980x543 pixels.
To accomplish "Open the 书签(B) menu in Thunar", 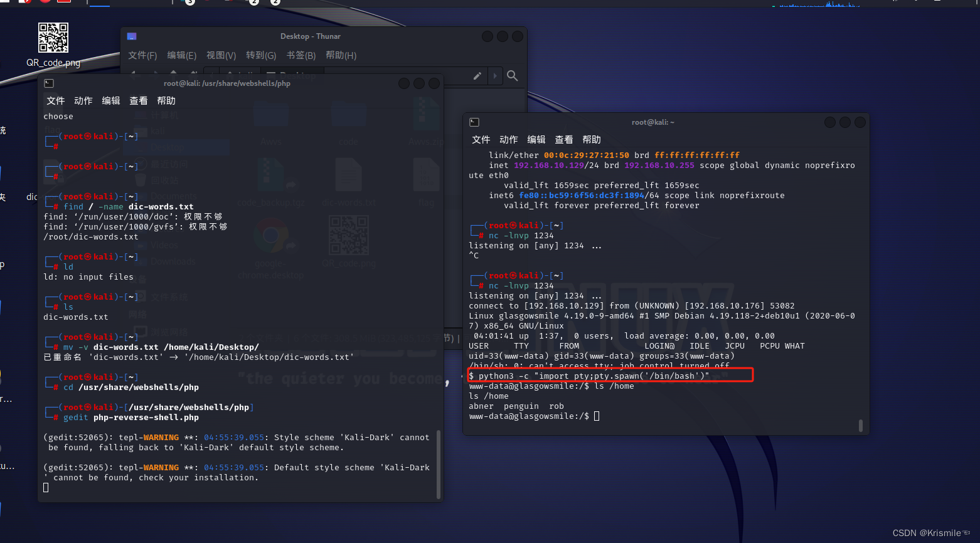I will tap(301, 55).
